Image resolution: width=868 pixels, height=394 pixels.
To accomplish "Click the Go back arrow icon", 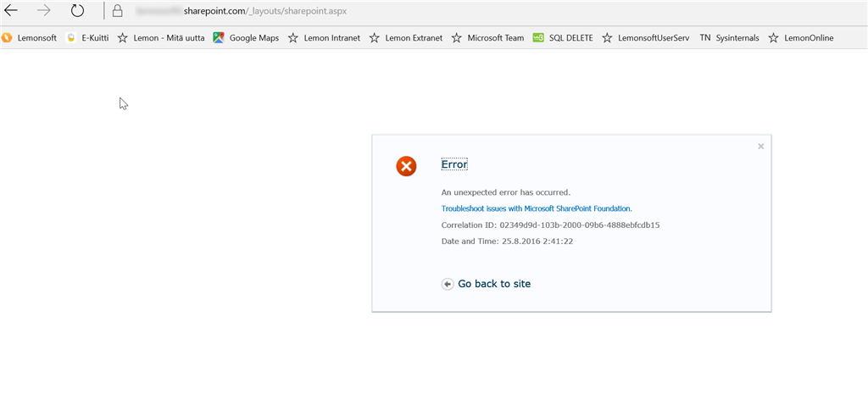I will 448,284.
